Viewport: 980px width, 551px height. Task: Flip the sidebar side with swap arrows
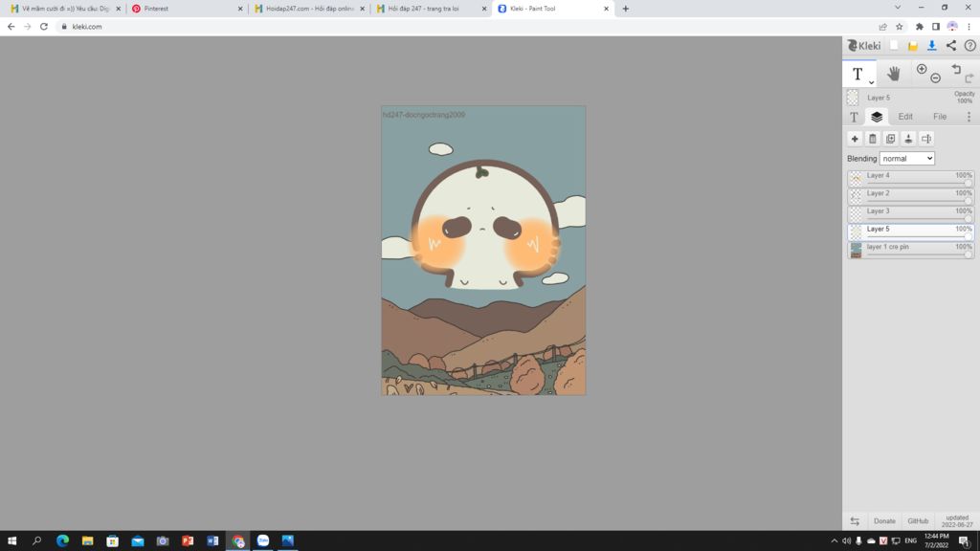tap(855, 521)
